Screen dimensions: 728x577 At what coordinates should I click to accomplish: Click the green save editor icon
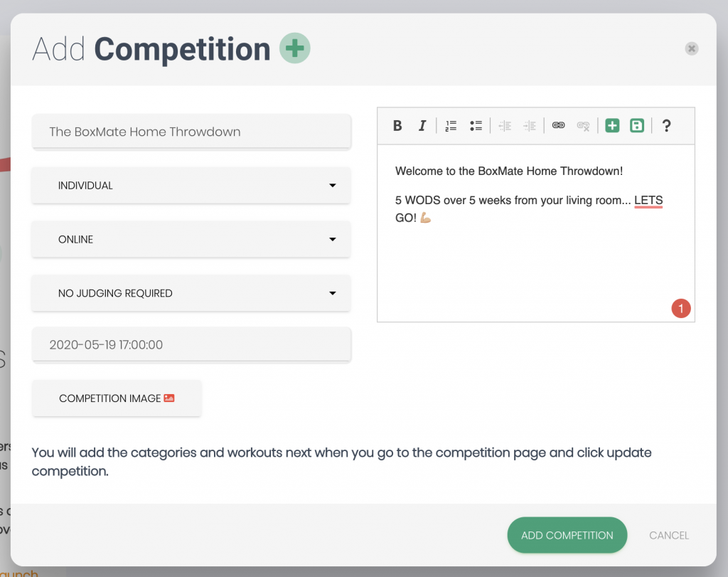[x=637, y=125]
